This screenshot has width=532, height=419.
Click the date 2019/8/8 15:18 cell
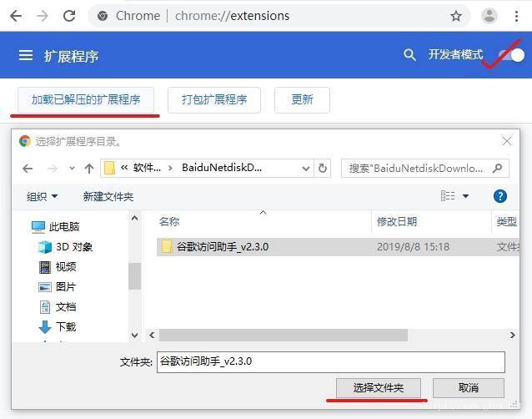click(413, 247)
